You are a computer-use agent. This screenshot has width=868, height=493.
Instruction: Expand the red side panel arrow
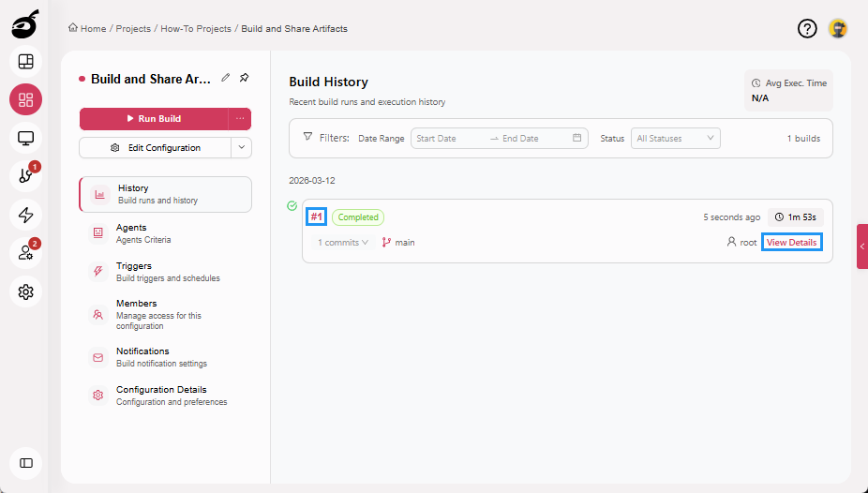862,246
